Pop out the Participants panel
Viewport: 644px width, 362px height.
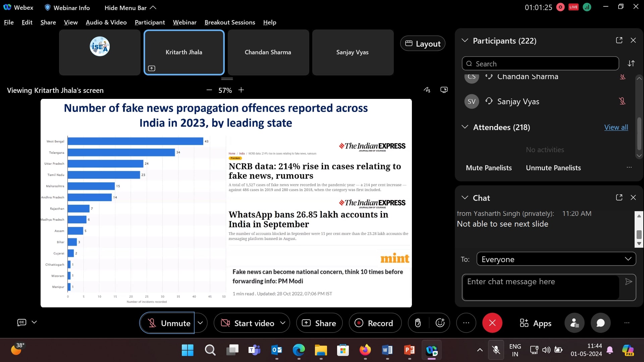tap(619, 40)
